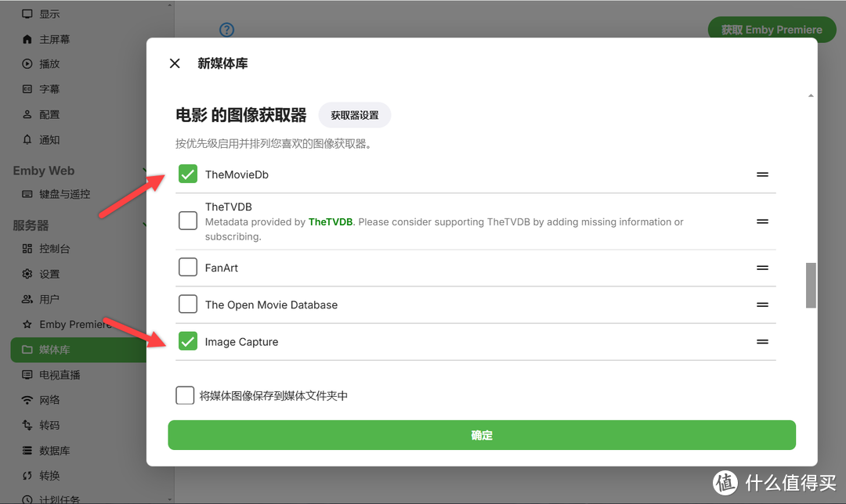This screenshot has height=504, width=846.
Task: Click the 计划任务 clock icon
Action: pos(27,499)
